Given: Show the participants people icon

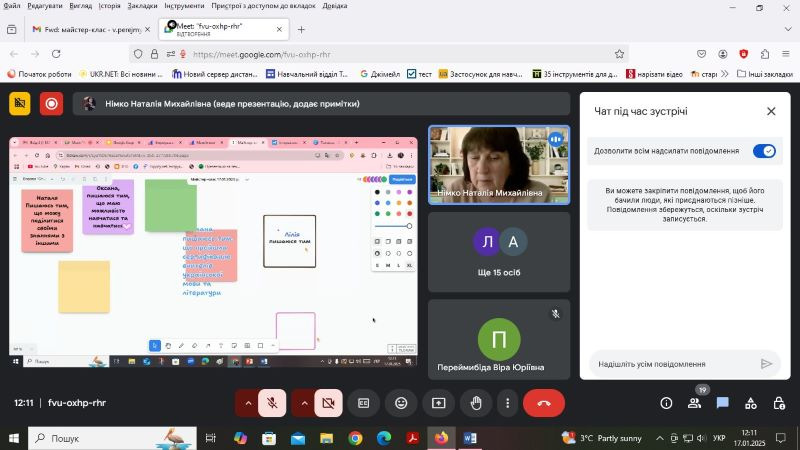Looking at the screenshot, I should (x=694, y=403).
